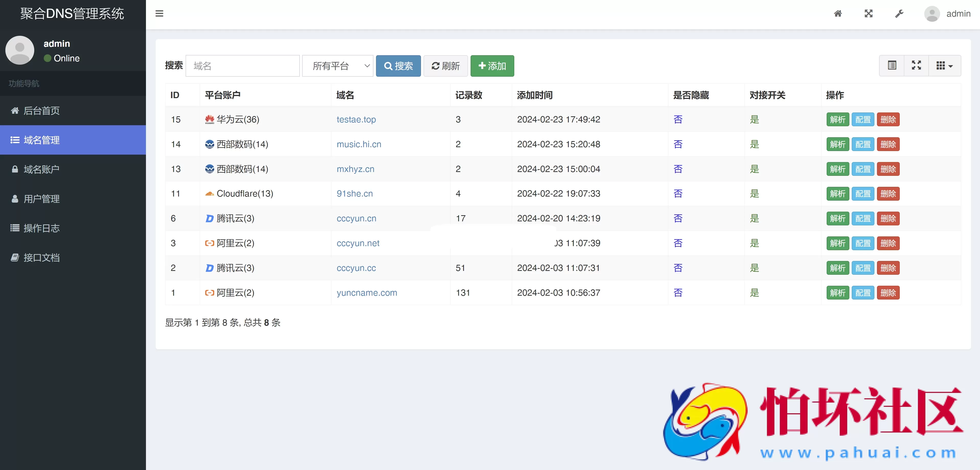Open settings via the wrench icon
The height and width of the screenshot is (470, 980).
899,14
